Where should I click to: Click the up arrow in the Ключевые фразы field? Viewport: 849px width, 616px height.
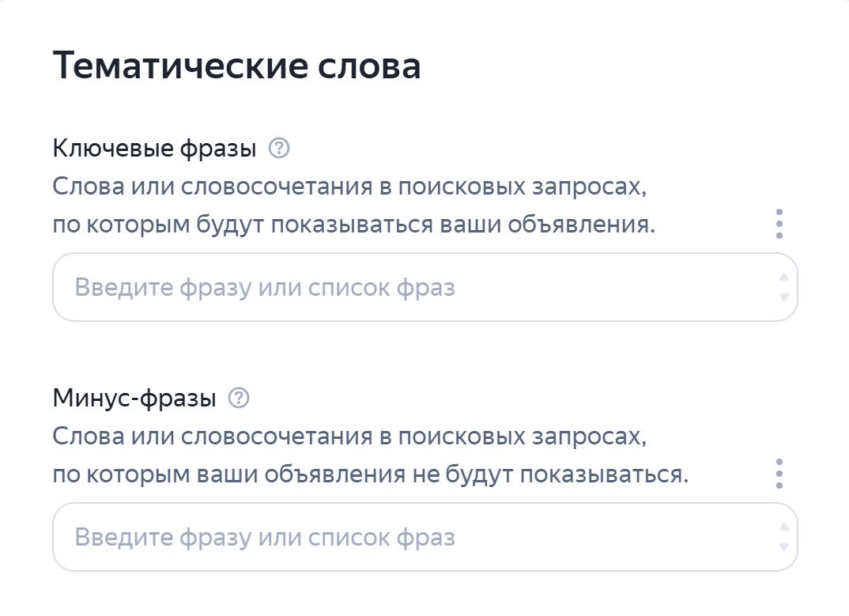pos(783,278)
